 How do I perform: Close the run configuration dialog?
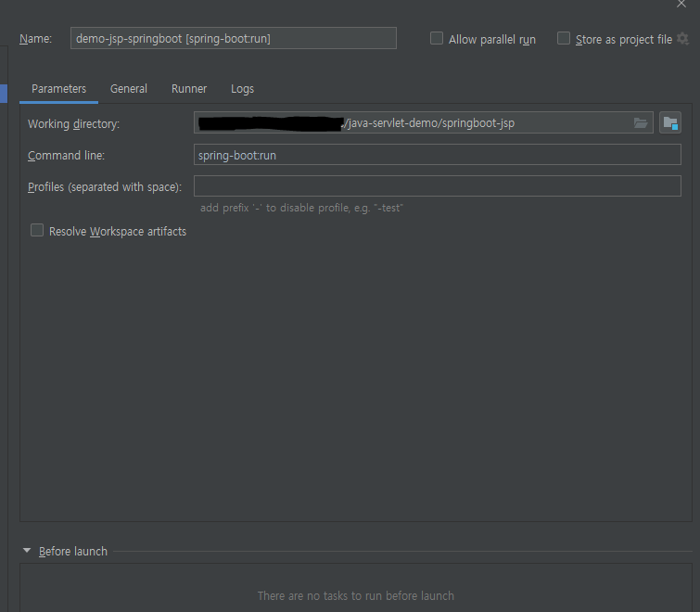coord(681,4)
